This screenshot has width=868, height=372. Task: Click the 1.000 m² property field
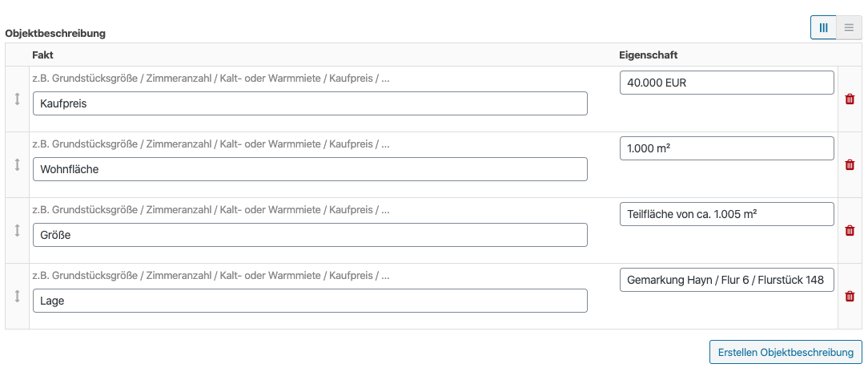pos(727,148)
